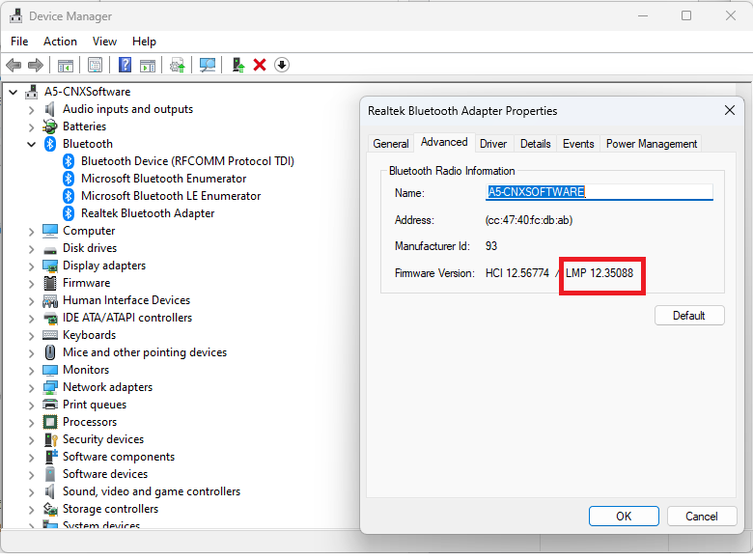Click the address text (cc:47:40:fc:db:ab)
Viewport: 753px width, 560px height.
pyautogui.click(x=529, y=220)
